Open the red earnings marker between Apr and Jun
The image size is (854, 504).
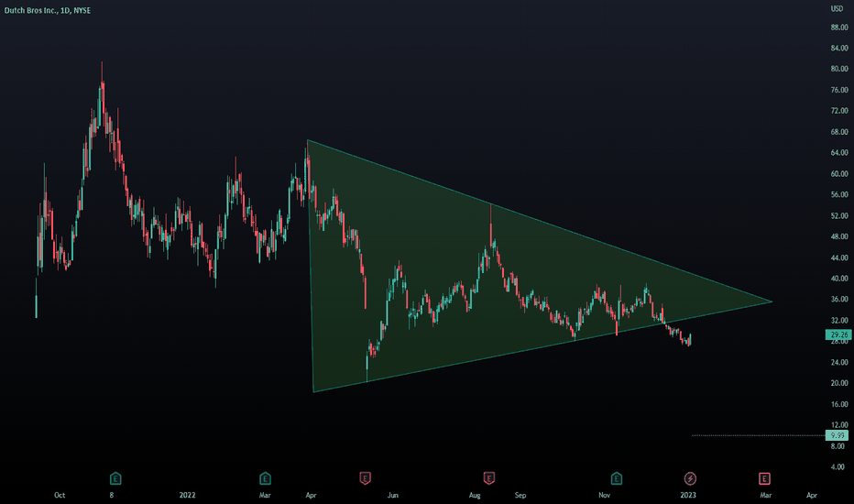pos(365,479)
